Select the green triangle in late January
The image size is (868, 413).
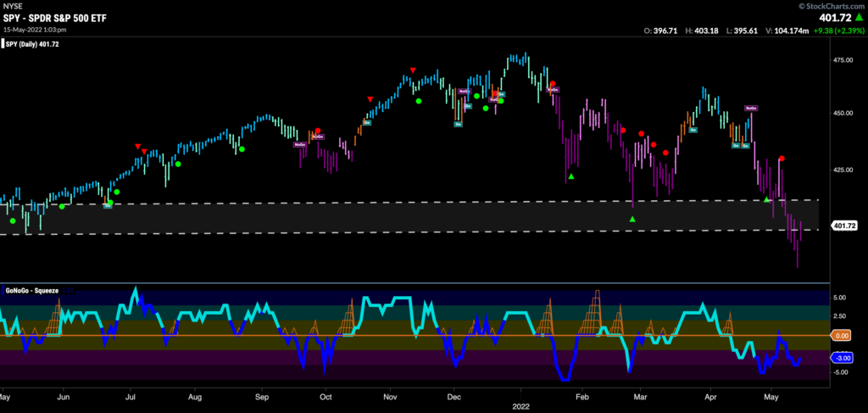571,176
